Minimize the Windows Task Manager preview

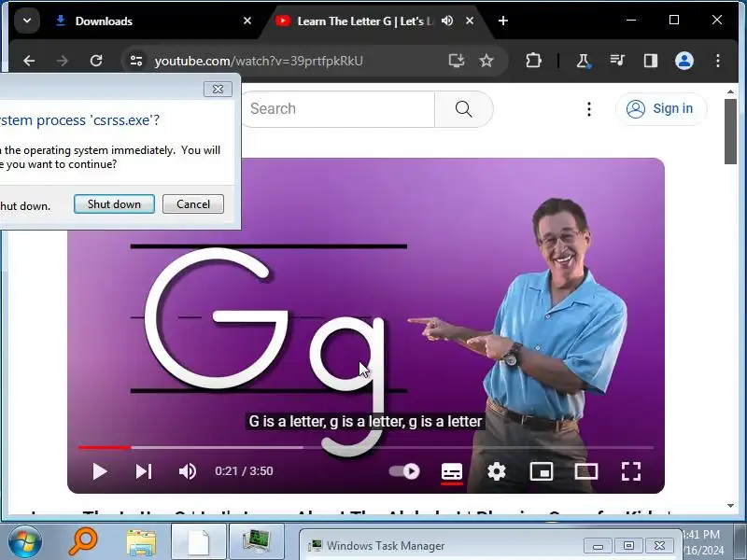599,546
